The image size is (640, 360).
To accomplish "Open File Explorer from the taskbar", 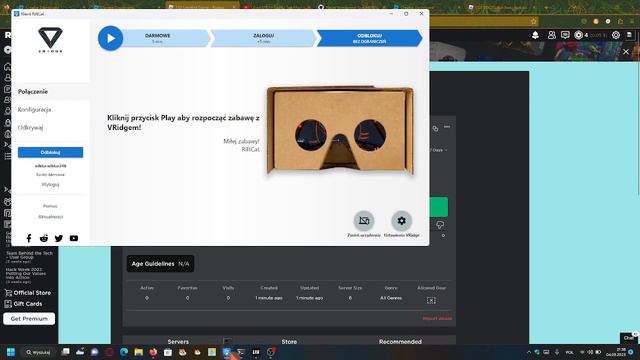I will (139, 352).
